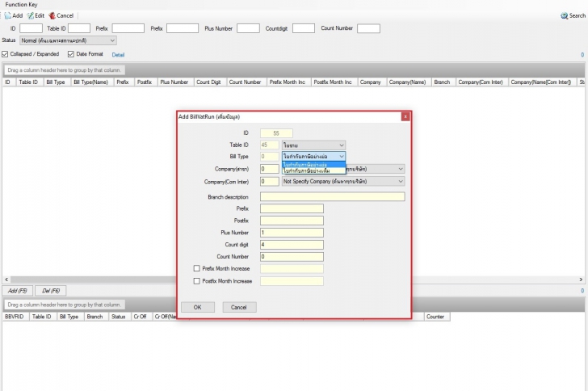
Task: Open the Detail link
Action: 118,55
